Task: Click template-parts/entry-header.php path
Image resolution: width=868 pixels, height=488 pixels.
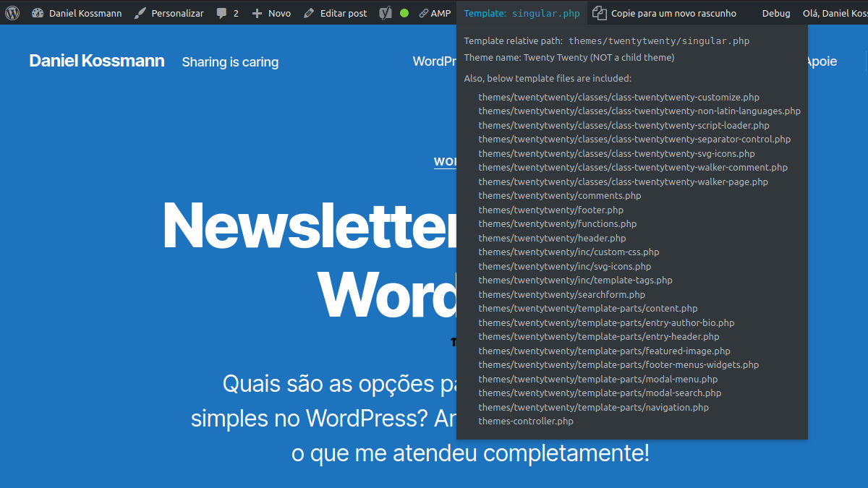Action: coord(599,337)
